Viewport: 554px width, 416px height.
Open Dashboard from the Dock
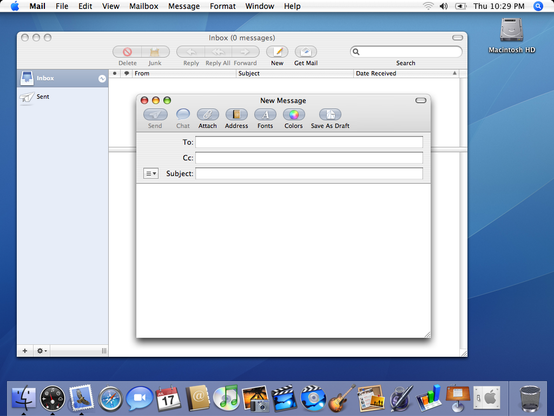click(x=53, y=398)
